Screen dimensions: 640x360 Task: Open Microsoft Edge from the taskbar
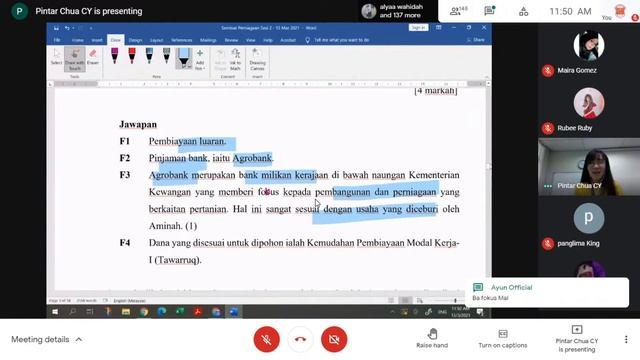pyautogui.click(x=162, y=312)
